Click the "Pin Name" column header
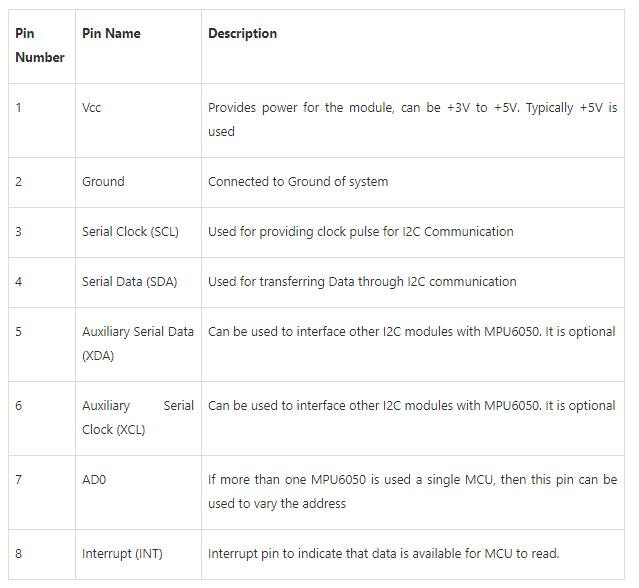Viewport: 639px width, 588px height. 111,33
